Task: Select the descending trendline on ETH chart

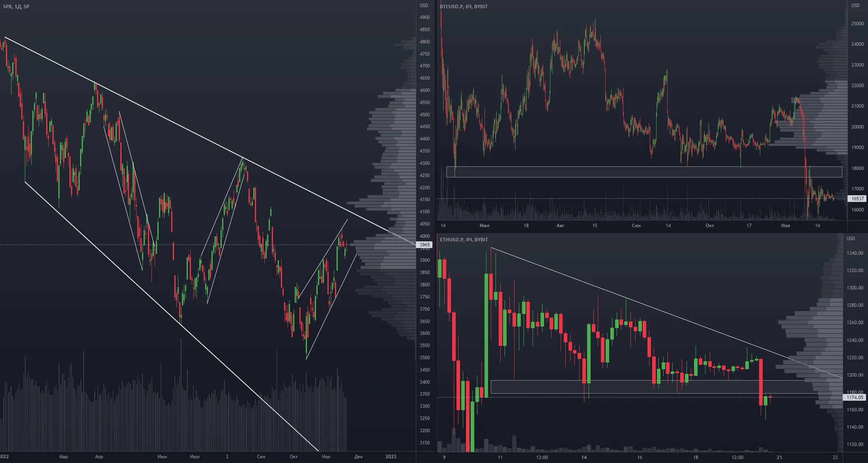Action: click(667, 313)
